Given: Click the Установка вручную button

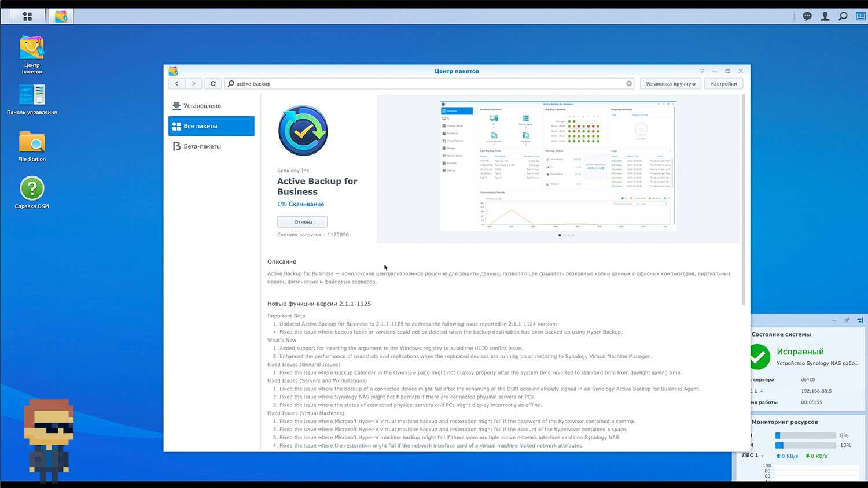Looking at the screenshot, I should 670,84.
